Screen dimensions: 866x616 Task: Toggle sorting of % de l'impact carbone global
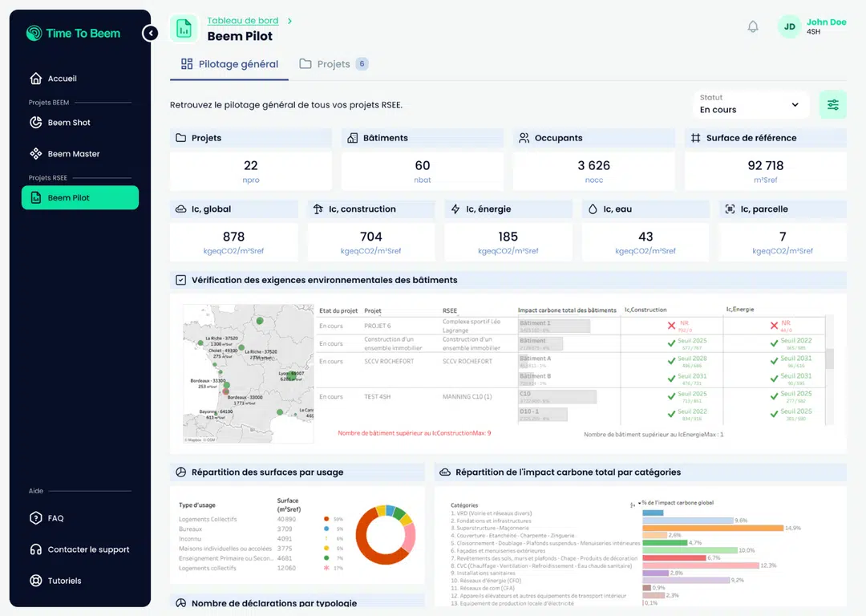(633, 505)
